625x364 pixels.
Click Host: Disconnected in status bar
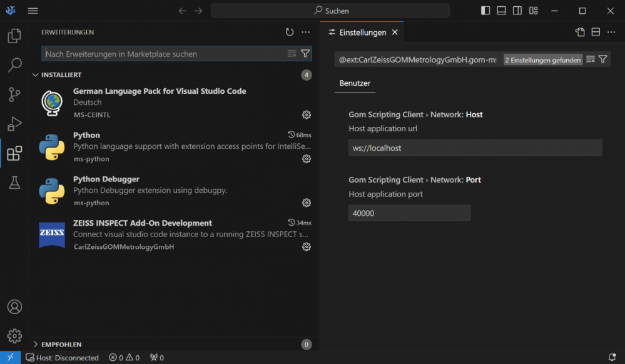(x=63, y=358)
